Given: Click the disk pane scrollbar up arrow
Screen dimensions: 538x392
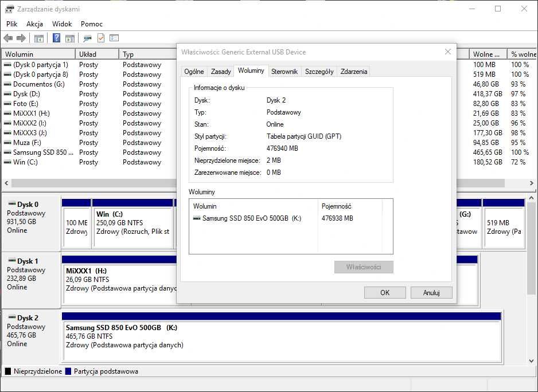Looking at the screenshot, I should point(532,198).
